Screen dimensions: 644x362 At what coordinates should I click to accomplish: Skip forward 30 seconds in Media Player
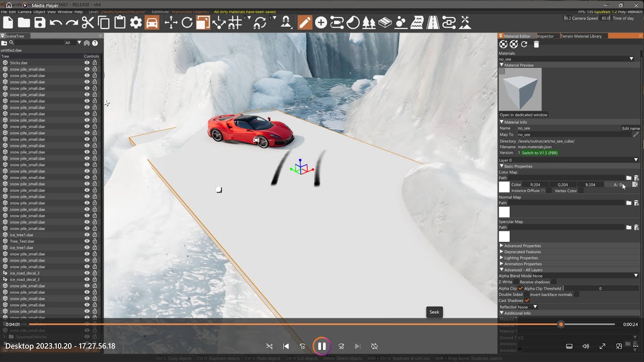coord(341,346)
